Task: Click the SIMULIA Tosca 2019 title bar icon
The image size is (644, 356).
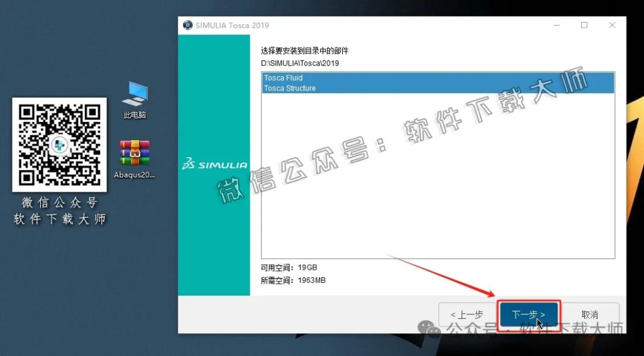Action: click(187, 25)
